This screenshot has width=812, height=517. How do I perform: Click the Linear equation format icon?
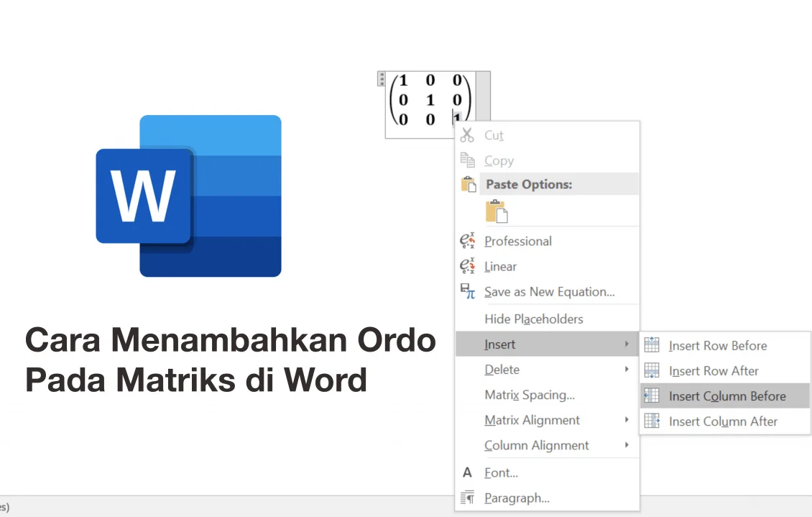467,266
